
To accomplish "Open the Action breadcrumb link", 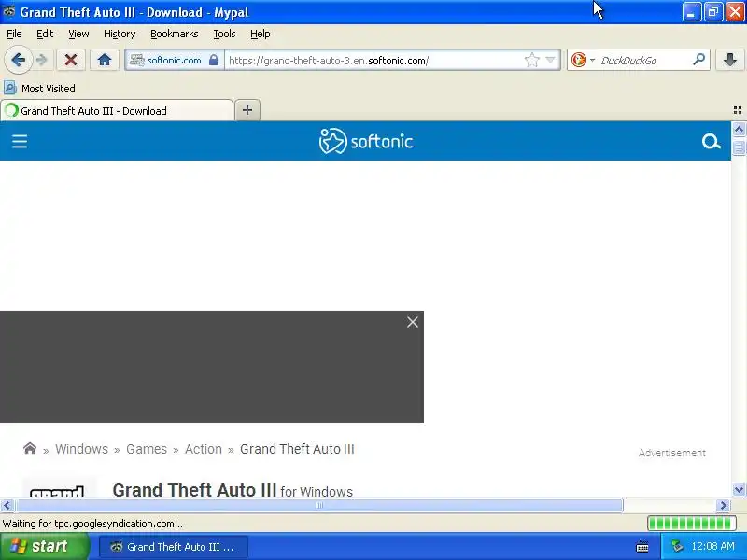I will pyautogui.click(x=204, y=449).
